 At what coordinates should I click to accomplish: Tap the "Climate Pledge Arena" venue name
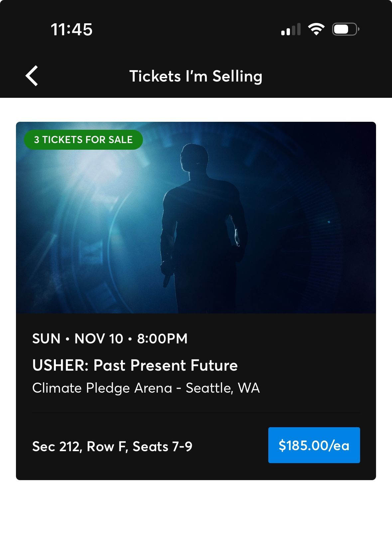click(x=102, y=388)
